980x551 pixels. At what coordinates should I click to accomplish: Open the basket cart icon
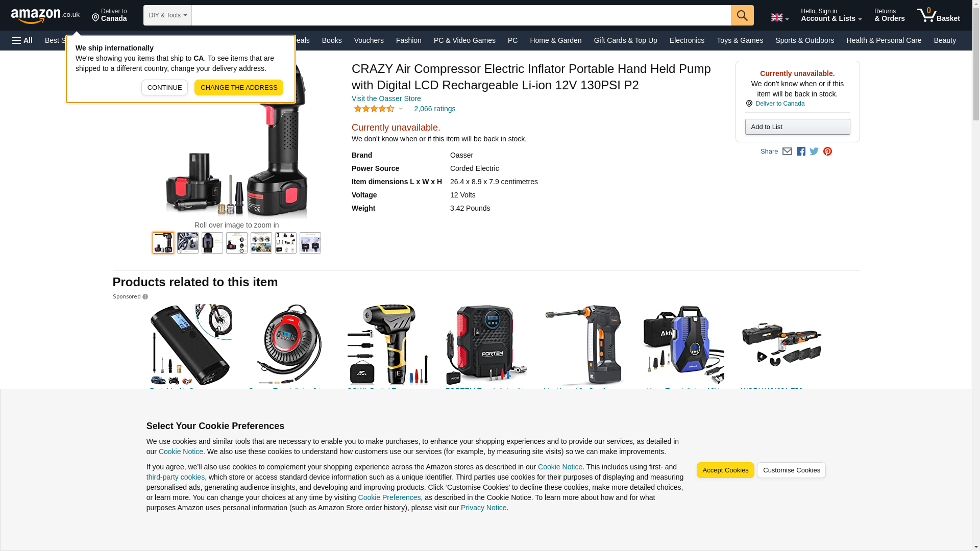(938, 15)
